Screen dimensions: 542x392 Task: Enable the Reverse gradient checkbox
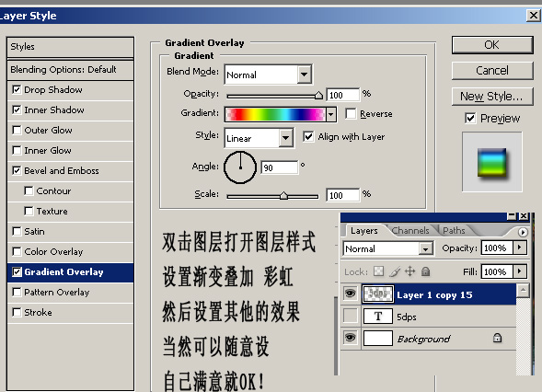[351, 113]
